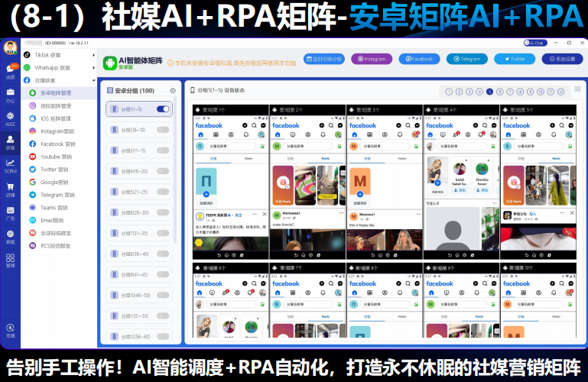
Task: Open the 客服 customer service sidebar icon
Action: click(x=11, y=237)
